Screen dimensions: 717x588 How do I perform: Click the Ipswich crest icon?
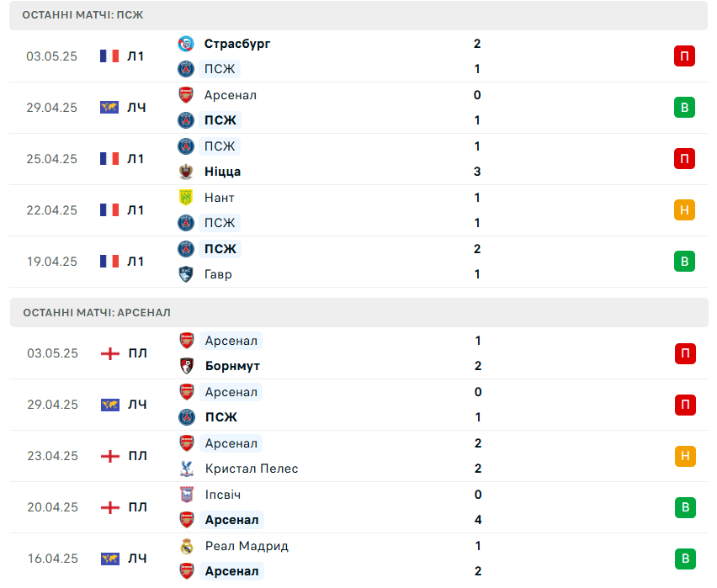click(187, 495)
